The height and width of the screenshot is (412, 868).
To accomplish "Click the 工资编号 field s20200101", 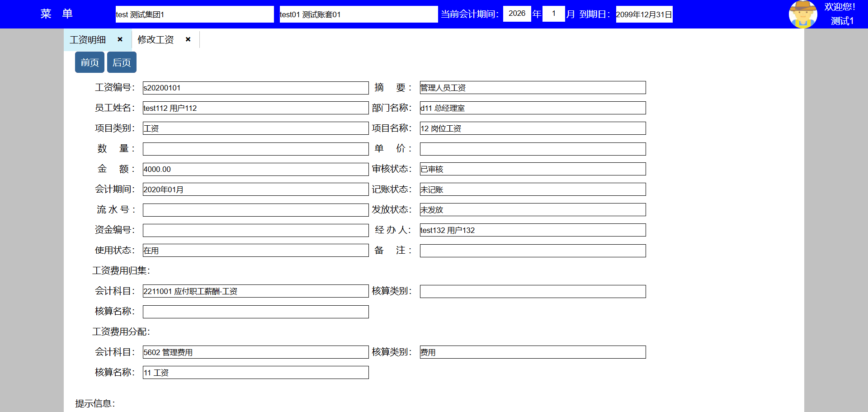I will coord(255,88).
